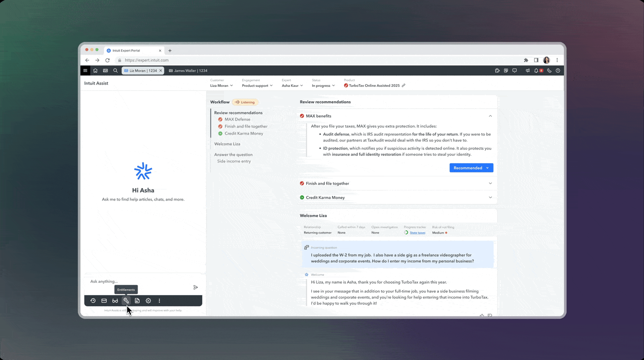Open the document icon in Assist toolbar
Image resolution: width=644 pixels, height=360 pixels.
pos(137,301)
